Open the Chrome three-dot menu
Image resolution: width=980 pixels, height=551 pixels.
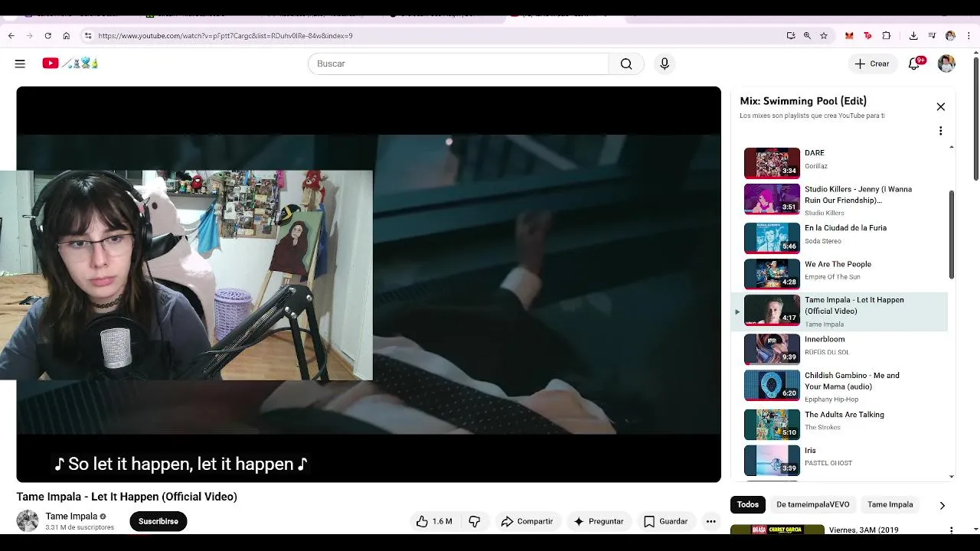(969, 35)
